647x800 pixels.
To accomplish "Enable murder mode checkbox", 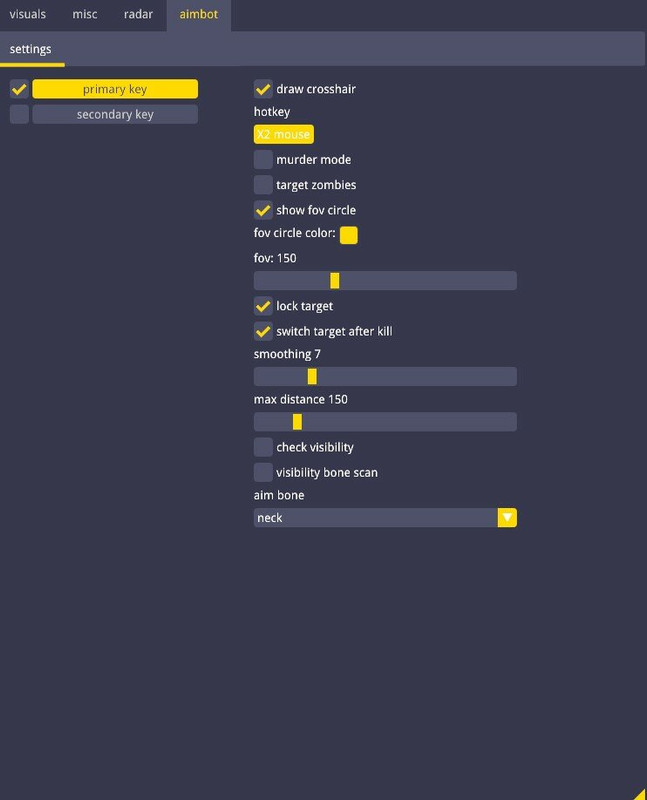I will 263,159.
